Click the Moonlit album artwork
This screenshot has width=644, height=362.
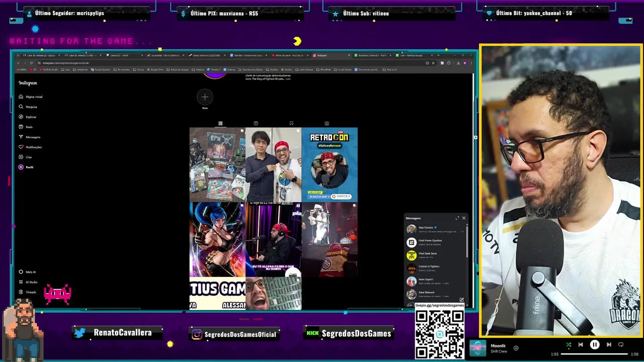click(x=478, y=348)
